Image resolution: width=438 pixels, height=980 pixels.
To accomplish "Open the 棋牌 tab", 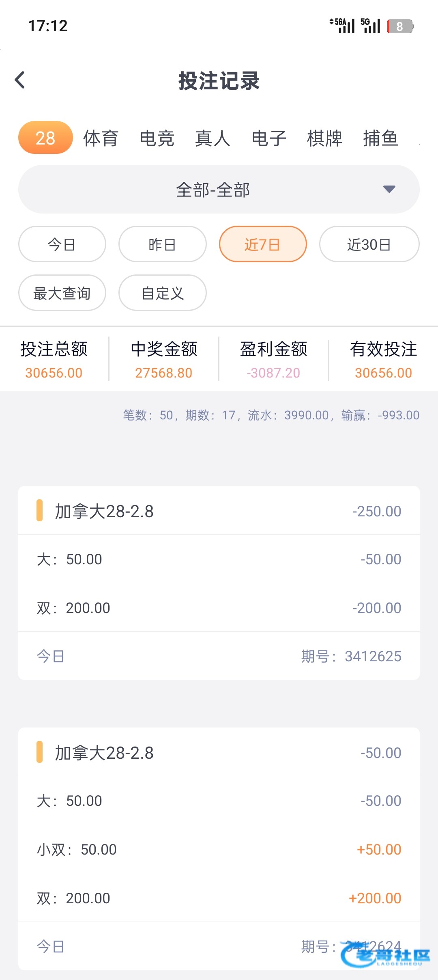I will (325, 138).
